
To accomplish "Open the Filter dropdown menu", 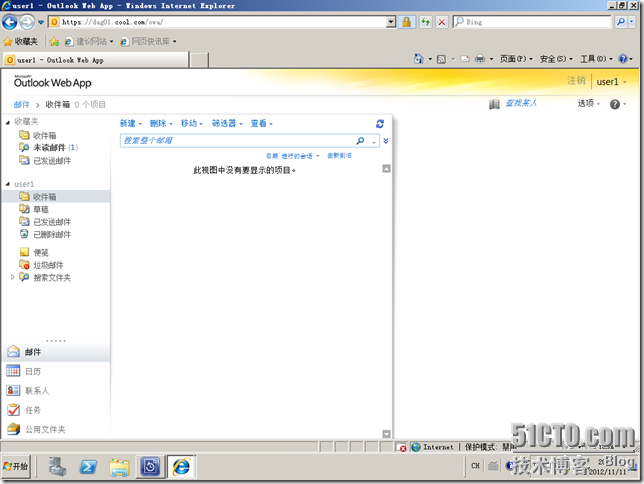I will (227, 123).
